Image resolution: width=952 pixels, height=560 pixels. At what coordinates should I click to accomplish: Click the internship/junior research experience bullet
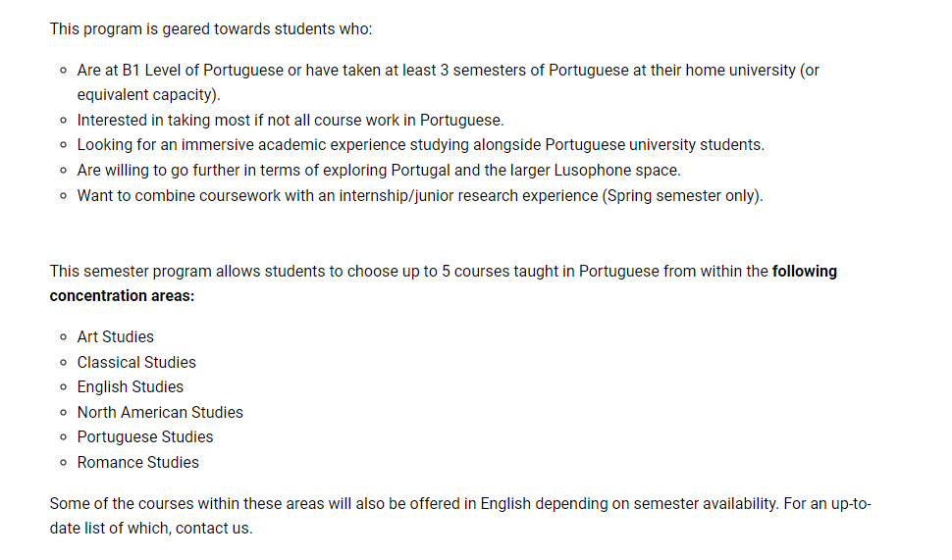[420, 196]
